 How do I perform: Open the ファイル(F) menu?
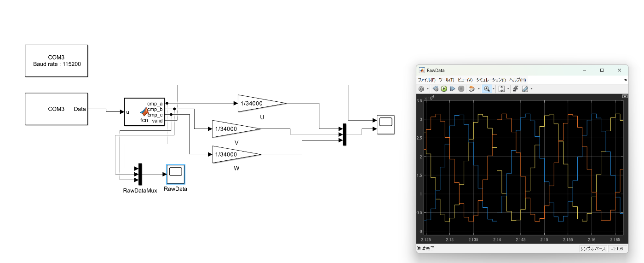click(426, 80)
